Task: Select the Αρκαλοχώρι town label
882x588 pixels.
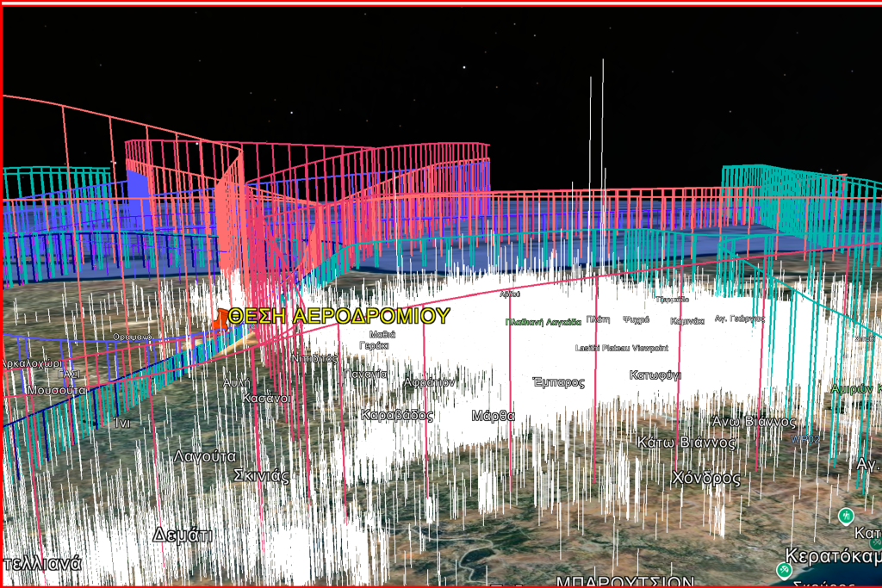Action: click(30, 364)
